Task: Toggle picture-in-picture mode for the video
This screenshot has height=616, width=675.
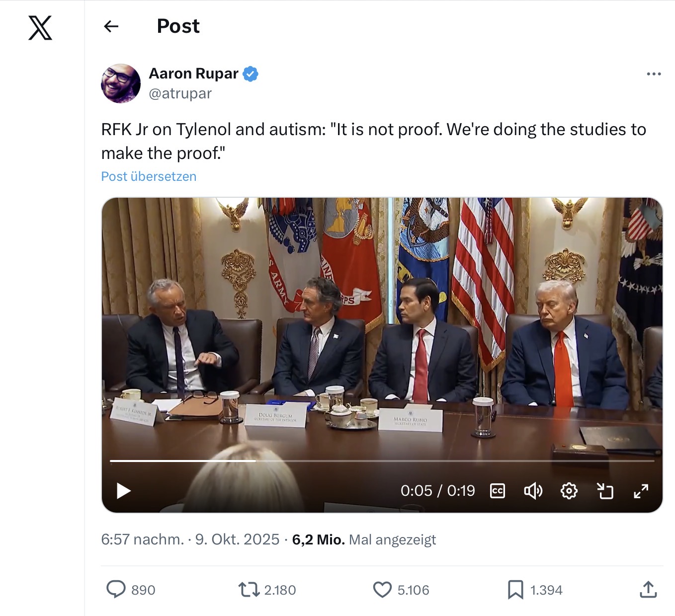Action: [x=605, y=491]
